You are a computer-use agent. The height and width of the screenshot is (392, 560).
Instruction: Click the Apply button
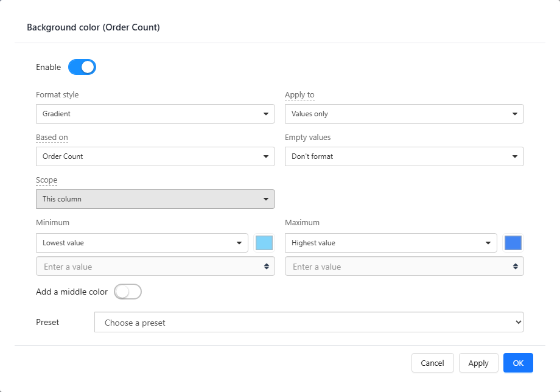point(478,363)
